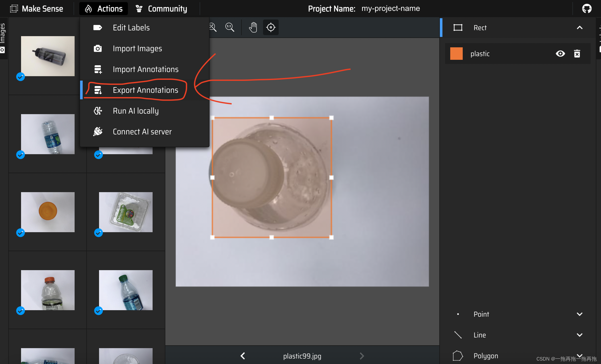Click the Edit Labels tag icon
601x364 pixels.
98,28
